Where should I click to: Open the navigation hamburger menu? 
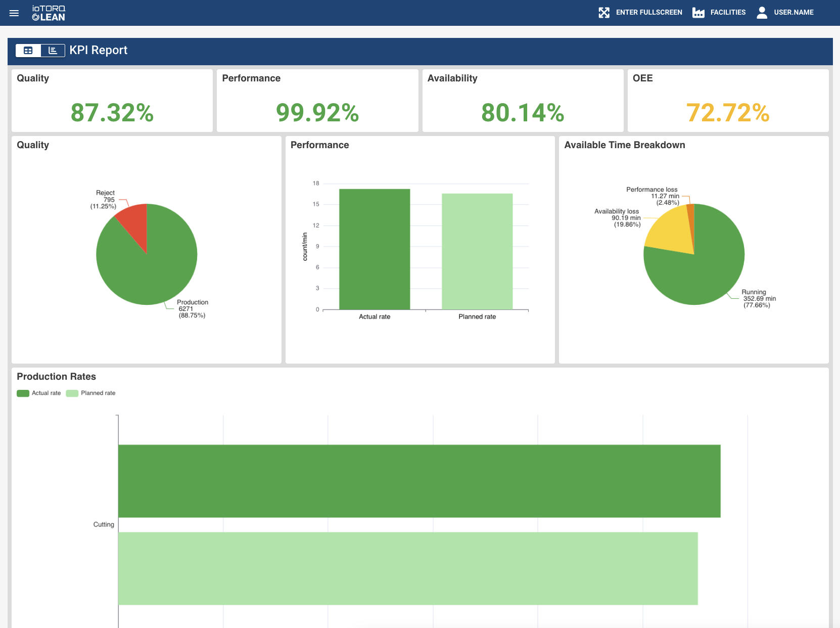pos(14,13)
